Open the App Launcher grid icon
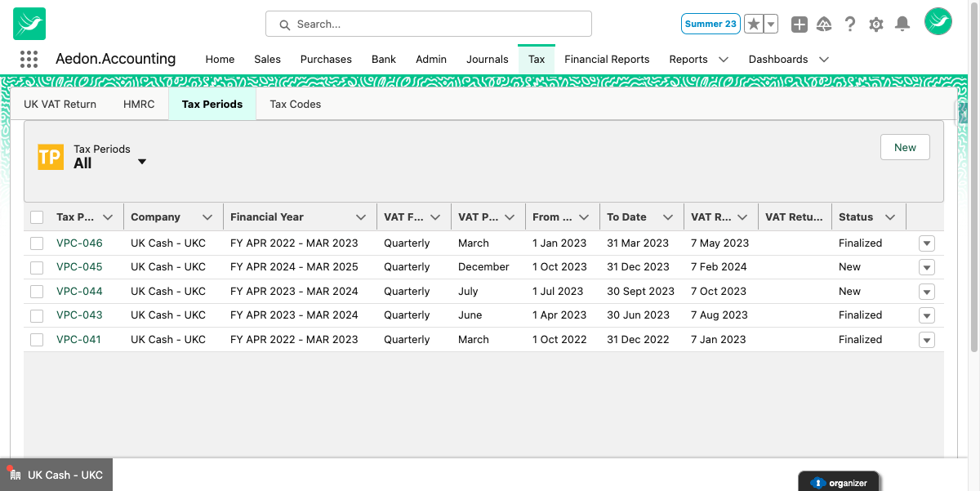The image size is (980, 491). pos(29,59)
